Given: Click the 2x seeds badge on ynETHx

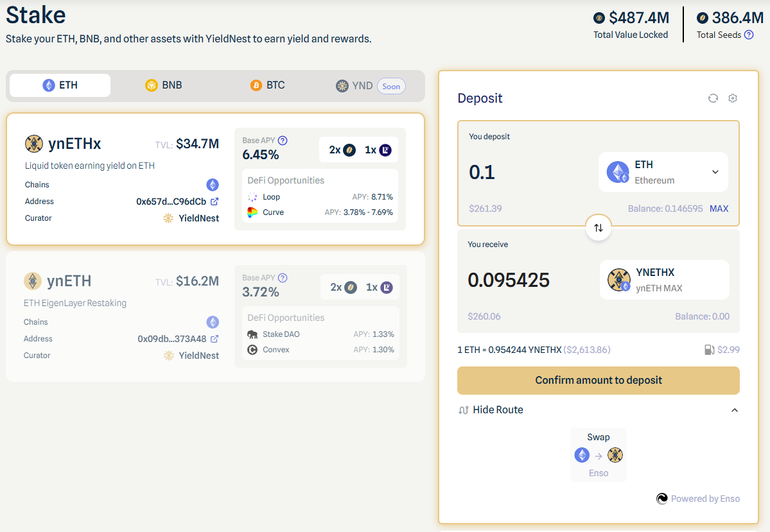Looking at the screenshot, I should [x=342, y=150].
